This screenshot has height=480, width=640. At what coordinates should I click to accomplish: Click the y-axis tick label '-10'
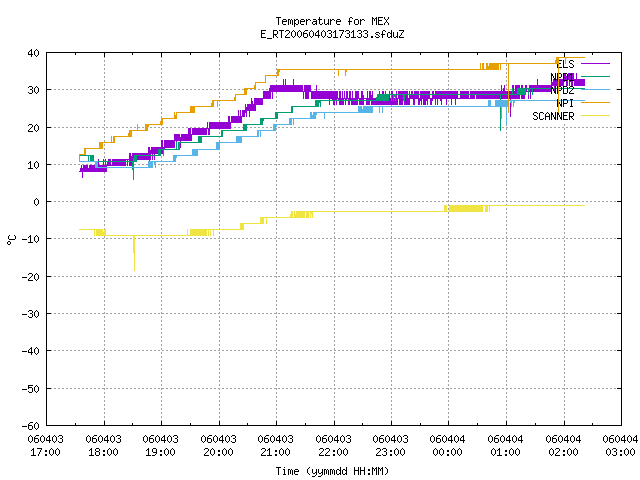point(31,239)
